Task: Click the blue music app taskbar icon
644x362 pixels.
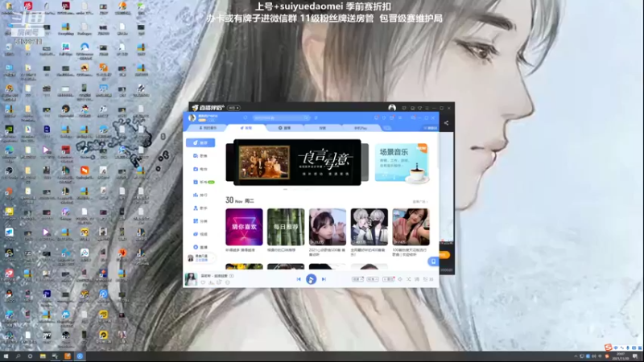Action: [x=80, y=356]
